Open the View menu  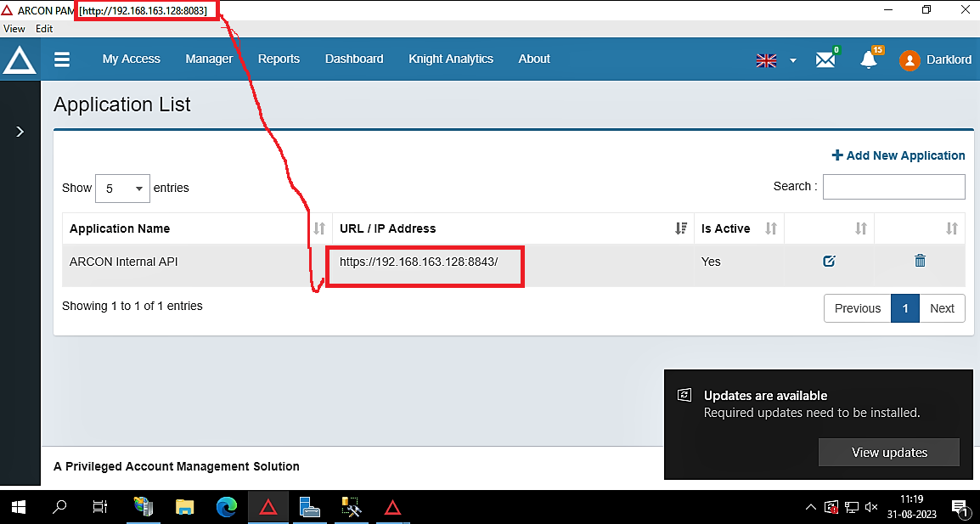tap(14, 28)
